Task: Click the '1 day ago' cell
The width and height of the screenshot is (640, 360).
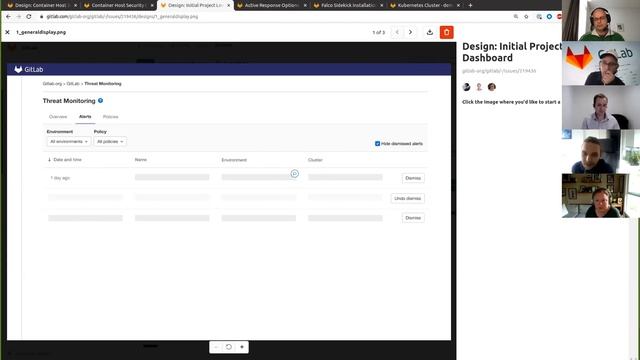Action: (60, 178)
